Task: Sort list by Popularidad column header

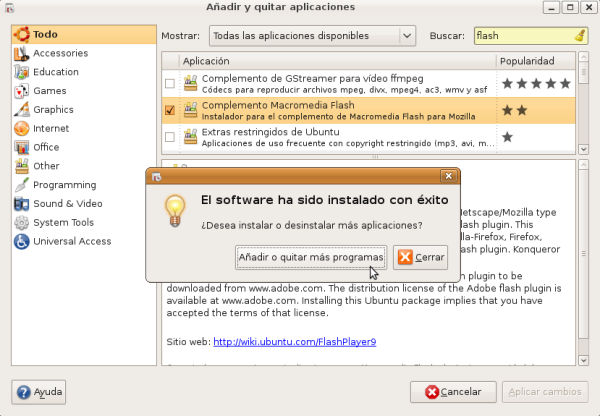Action: coord(536,62)
